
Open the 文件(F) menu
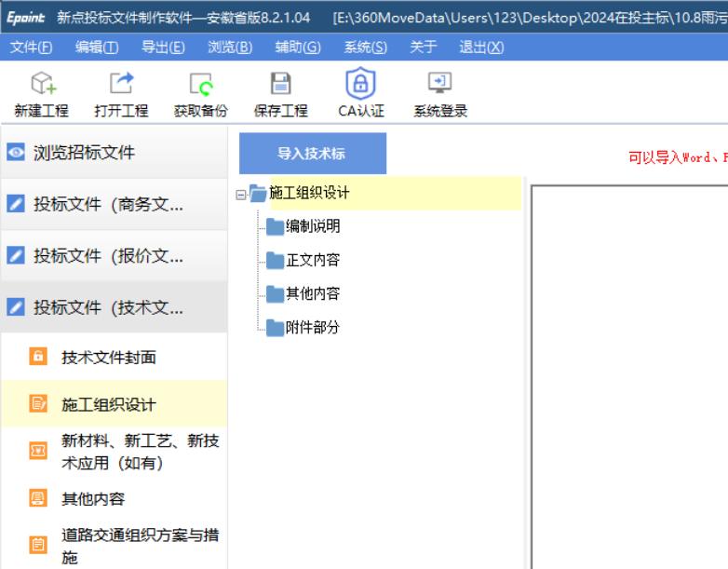click(x=31, y=47)
